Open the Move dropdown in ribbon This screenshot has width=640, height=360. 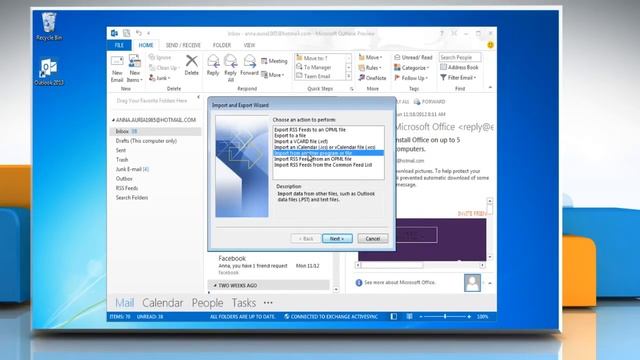click(x=370, y=58)
